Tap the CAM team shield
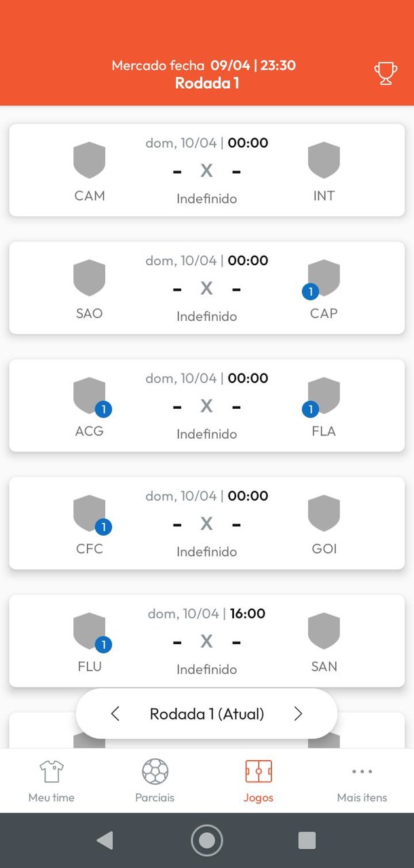Screen dimensions: 414x868 (x=90, y=160)
